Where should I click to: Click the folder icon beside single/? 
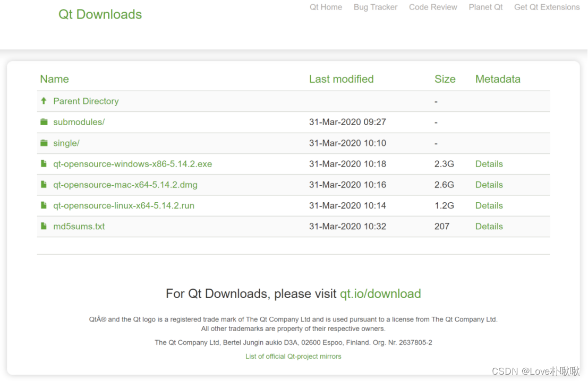44,143
